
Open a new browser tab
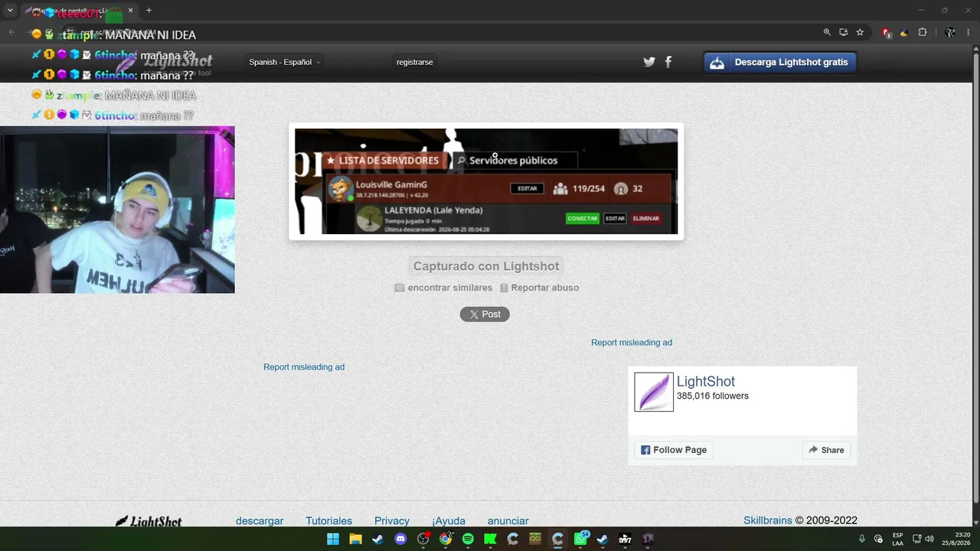(x=149, y=11)
